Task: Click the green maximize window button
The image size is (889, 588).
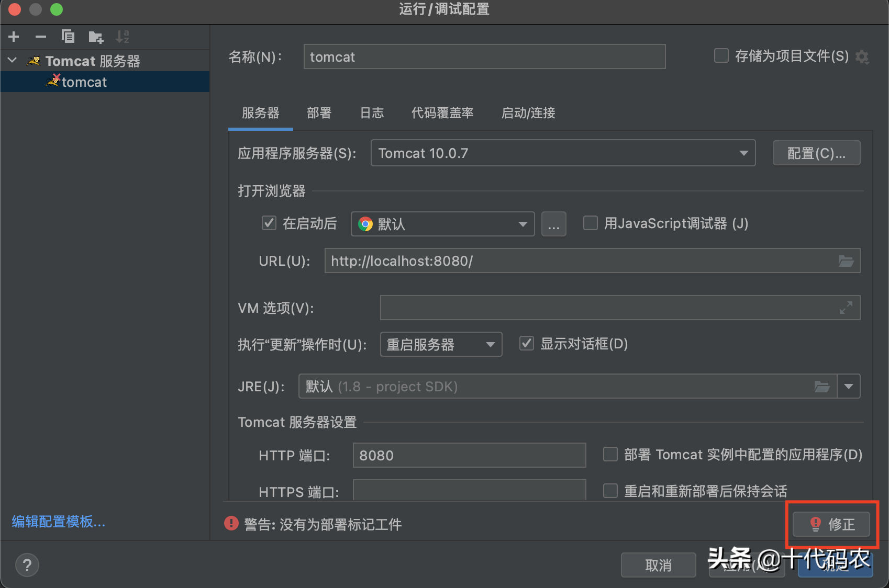Action: pyautogui.click(x=57, y=9)
